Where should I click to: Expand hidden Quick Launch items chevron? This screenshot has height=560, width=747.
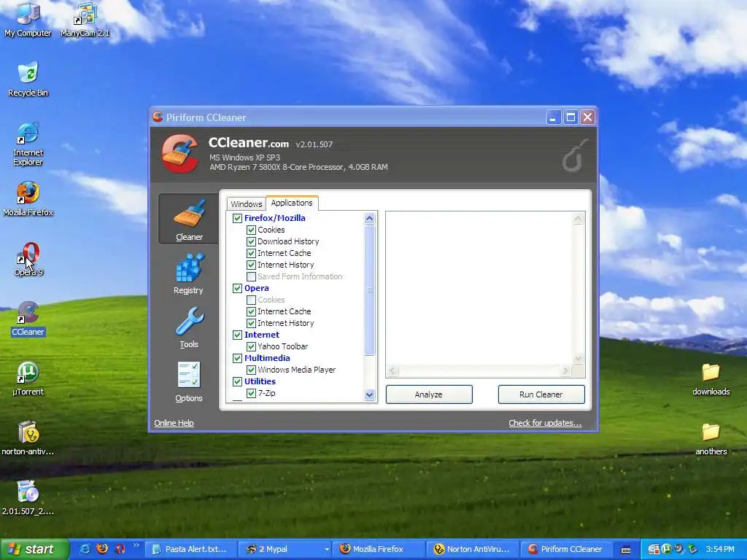(136, 545)
